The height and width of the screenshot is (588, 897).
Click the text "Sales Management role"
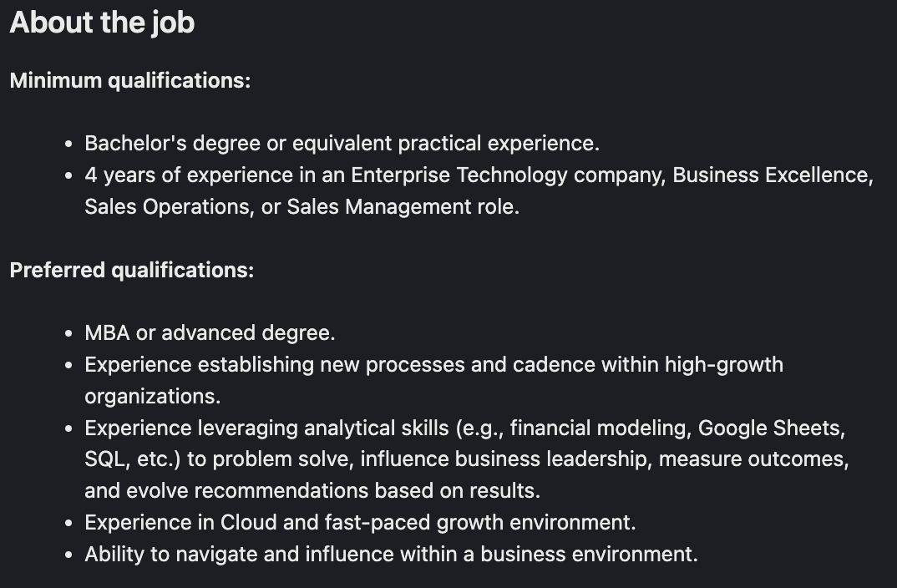pos(401,207)
